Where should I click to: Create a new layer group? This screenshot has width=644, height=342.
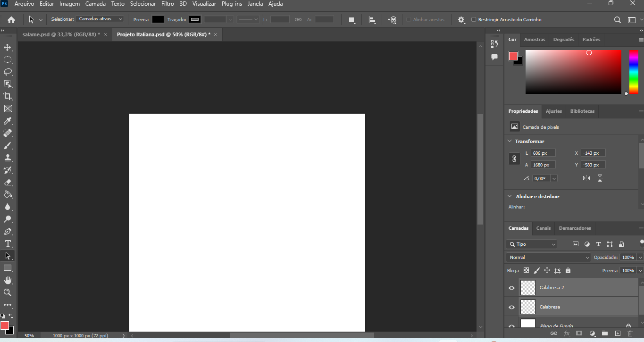click(x=605, y=334)
